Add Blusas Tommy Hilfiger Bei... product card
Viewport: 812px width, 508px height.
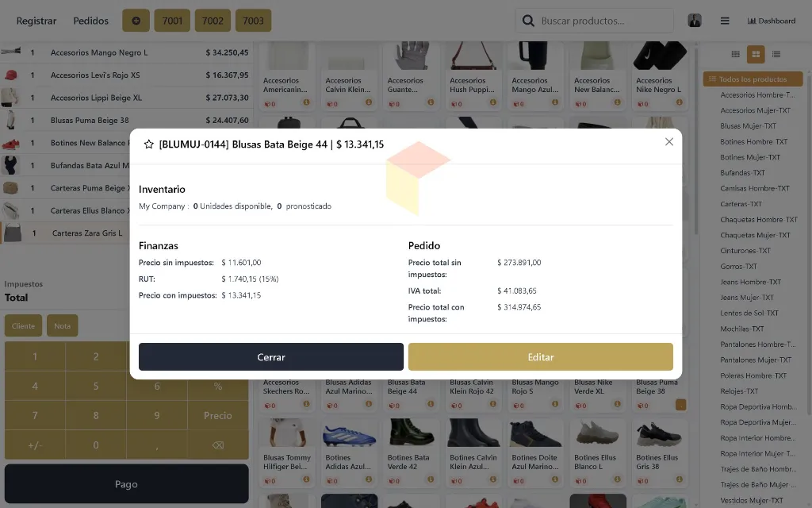(x=287, y=453)
